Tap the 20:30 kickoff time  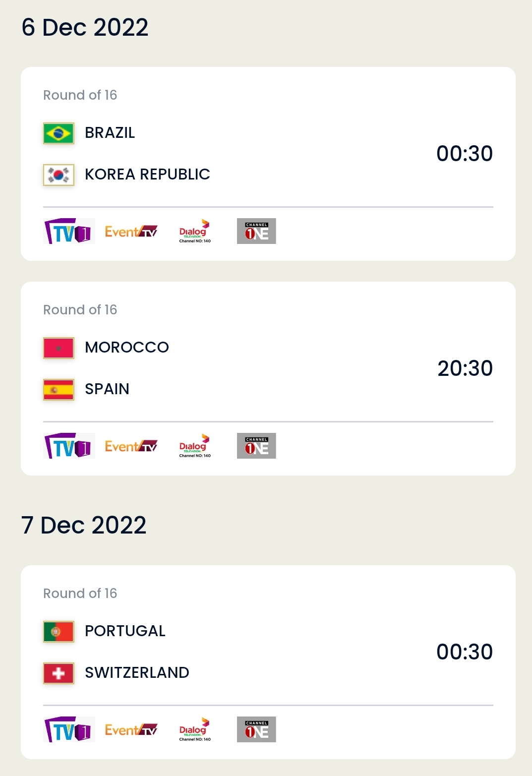tap(465, 368)
